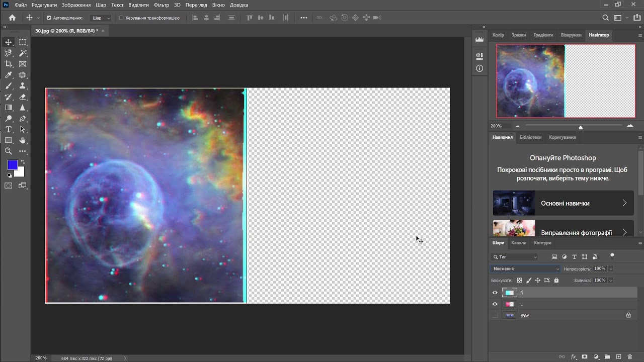Screen dimensions: 644x362
Task: Select the Horizontal Type tool
Action: (x=9, y=129)
